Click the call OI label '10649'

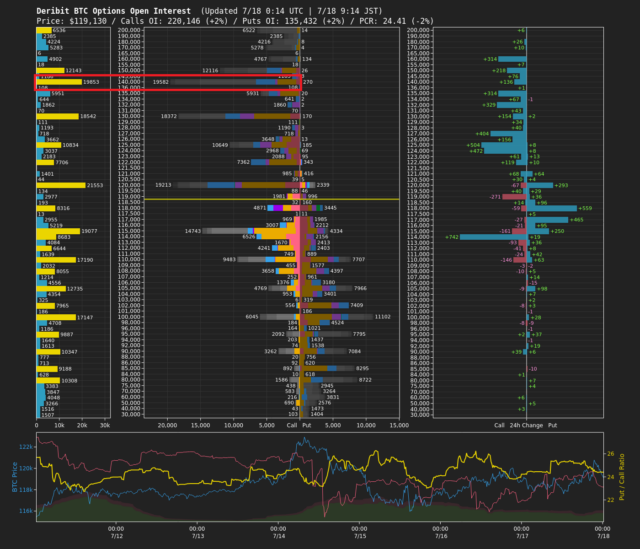(220, 145)
